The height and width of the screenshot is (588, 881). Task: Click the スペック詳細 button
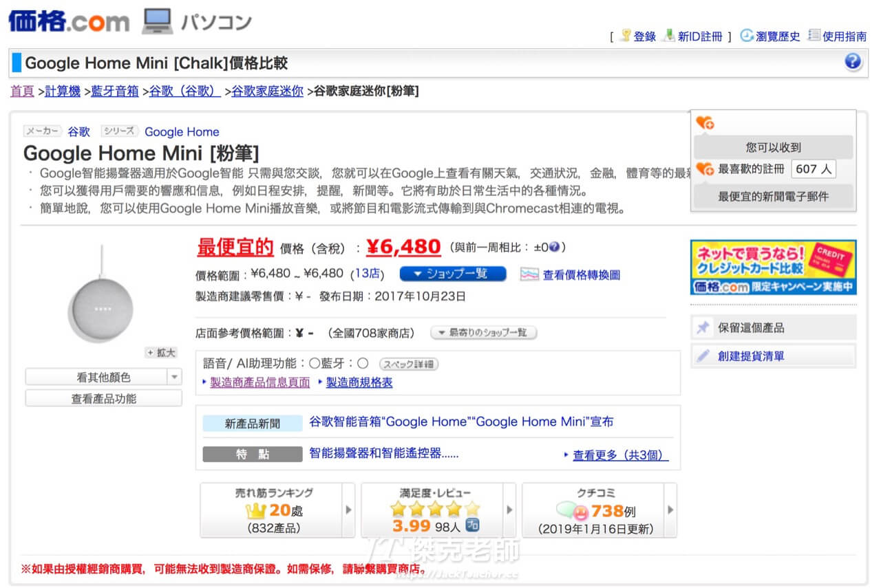(409, 364)
